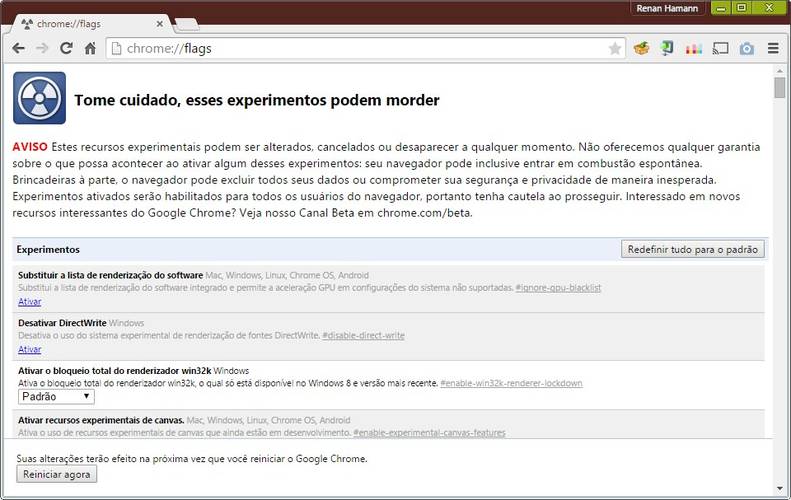Click Ativar under Desativar DirectWrite

point(29,349)
